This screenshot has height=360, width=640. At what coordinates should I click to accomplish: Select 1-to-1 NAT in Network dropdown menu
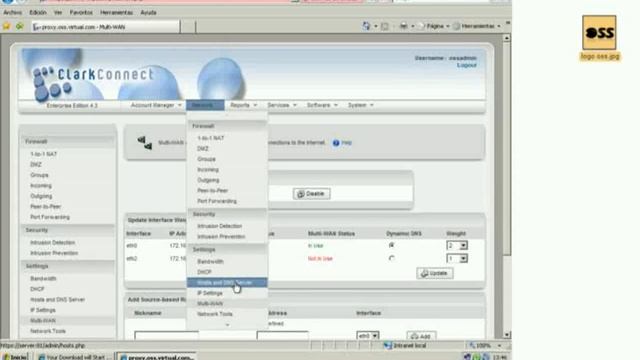click(x=210, y=138)
